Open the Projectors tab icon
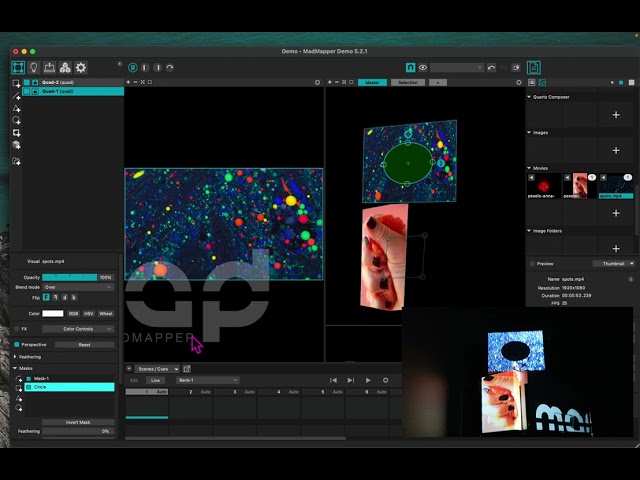 (49, 67)
